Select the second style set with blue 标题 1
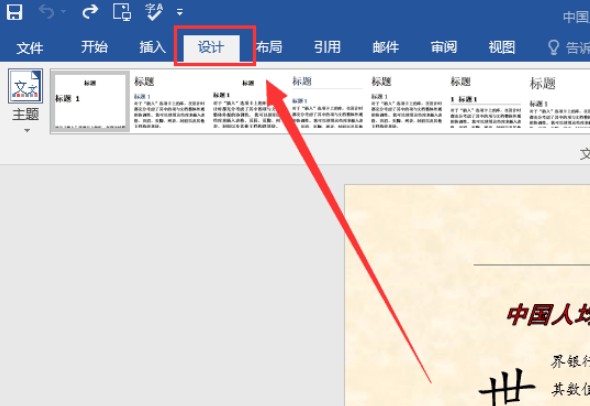Image resolution: width=590 pixels, height=406 pixels. point(170,102)
